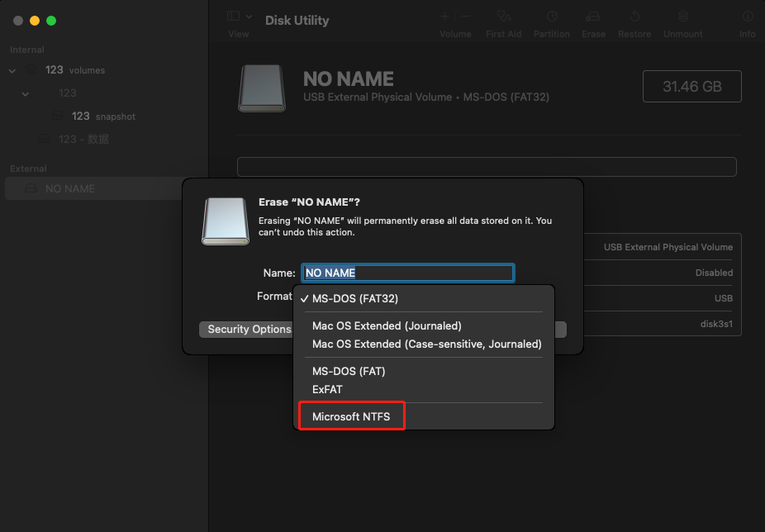Click the large NO NAME drive icon in header
765x532 pixels.
click(x=262, y=88)
